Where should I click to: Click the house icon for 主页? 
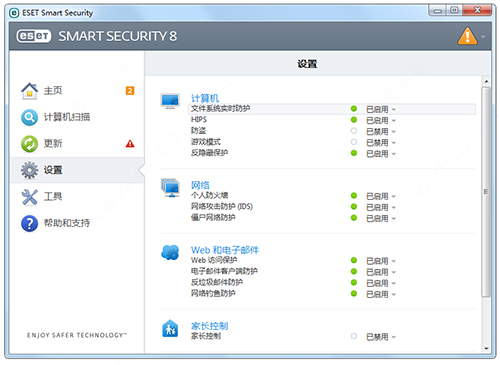pos(30,91)
